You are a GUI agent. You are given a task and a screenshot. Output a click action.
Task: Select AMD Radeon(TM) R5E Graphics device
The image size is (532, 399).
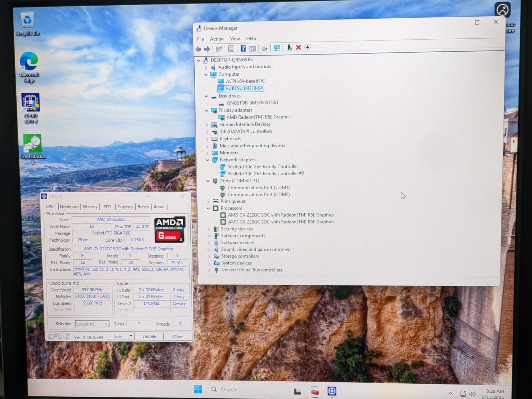click(x=259, y=117)
